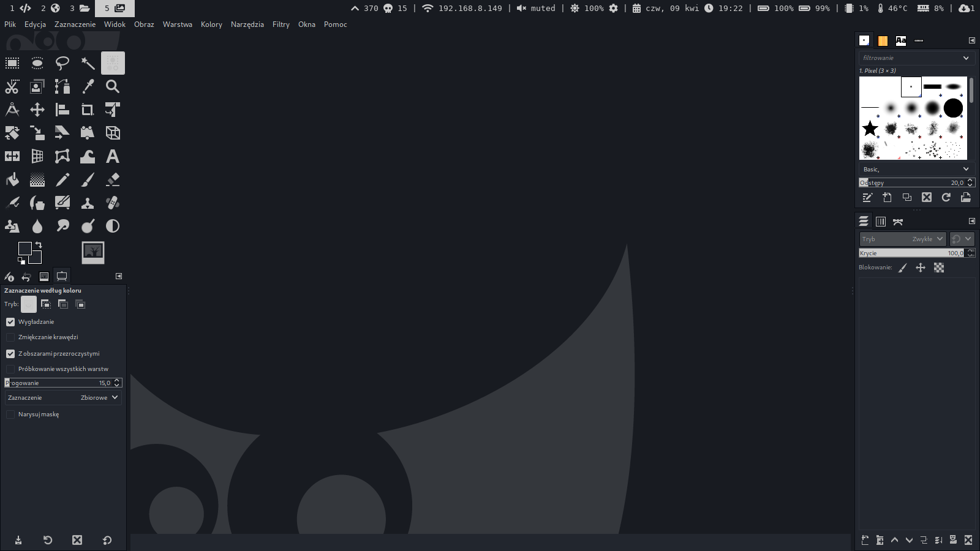This screenshot has width=980, height=551.
Task: Pick the Color Picker eyedropper tool
Action: [x=88, y=86]
